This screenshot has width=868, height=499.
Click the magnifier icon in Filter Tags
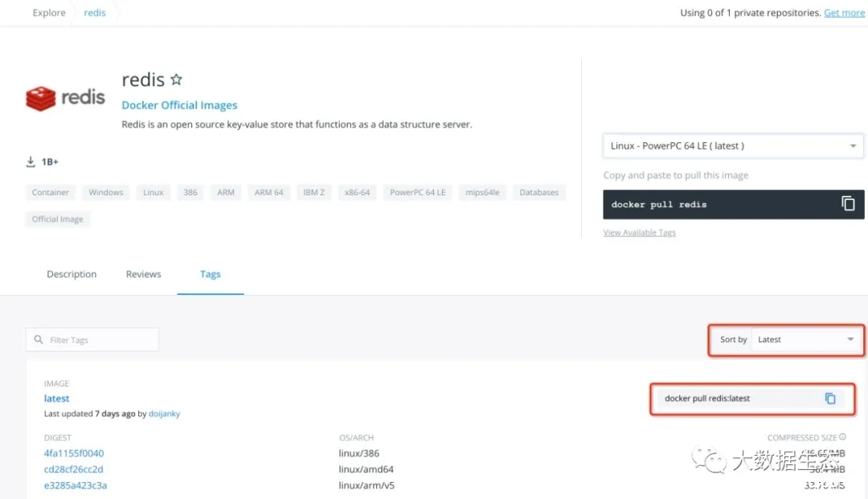pyautogui.click(x=39, y=339)
